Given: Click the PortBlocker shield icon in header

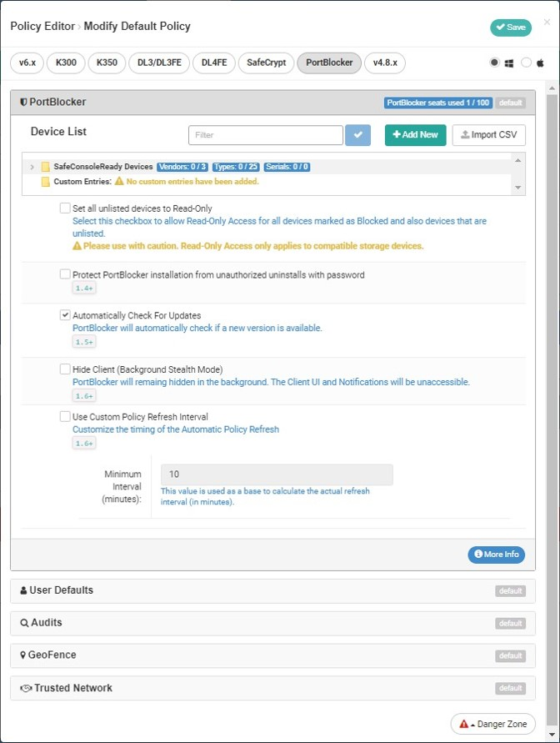Looking at the screenshot, I should [23, 103].
